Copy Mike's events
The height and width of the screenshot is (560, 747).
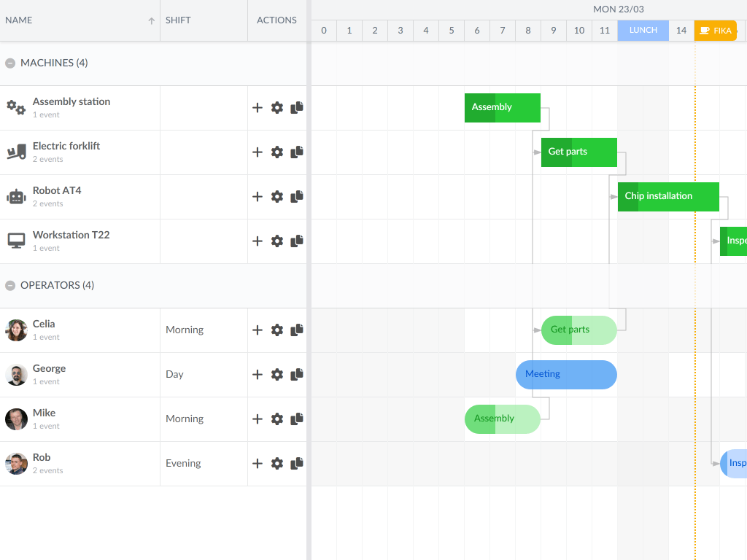pyautogui.click(x=296, y=419)
